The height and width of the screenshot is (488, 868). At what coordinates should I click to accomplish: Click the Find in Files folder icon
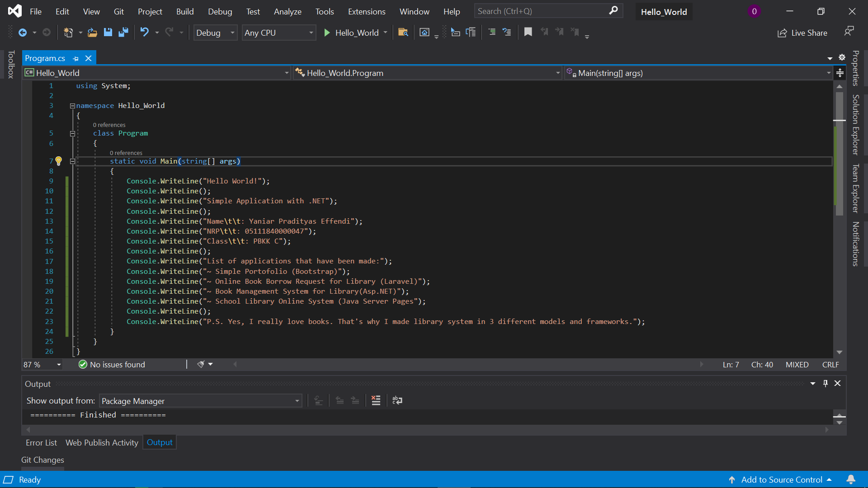tap(403, 33)
